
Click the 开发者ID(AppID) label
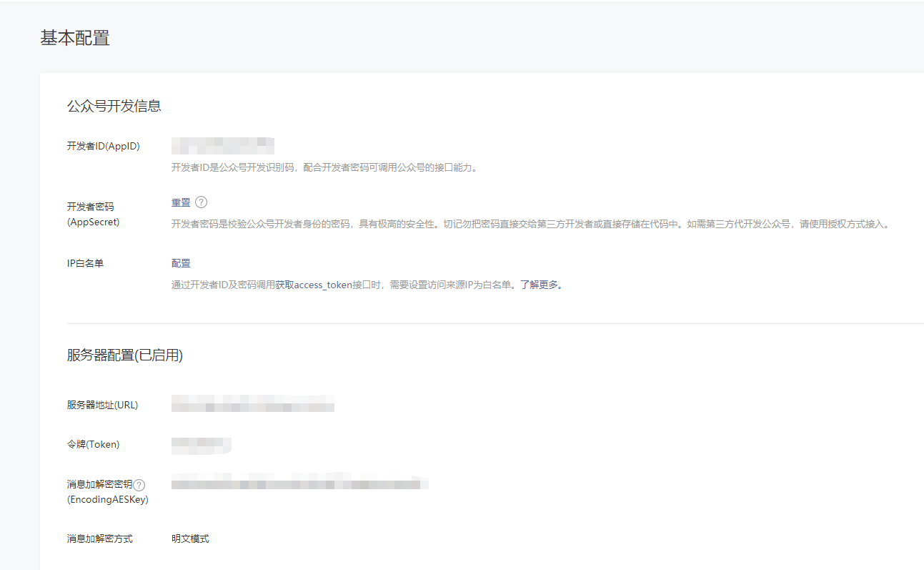(104, 146)
